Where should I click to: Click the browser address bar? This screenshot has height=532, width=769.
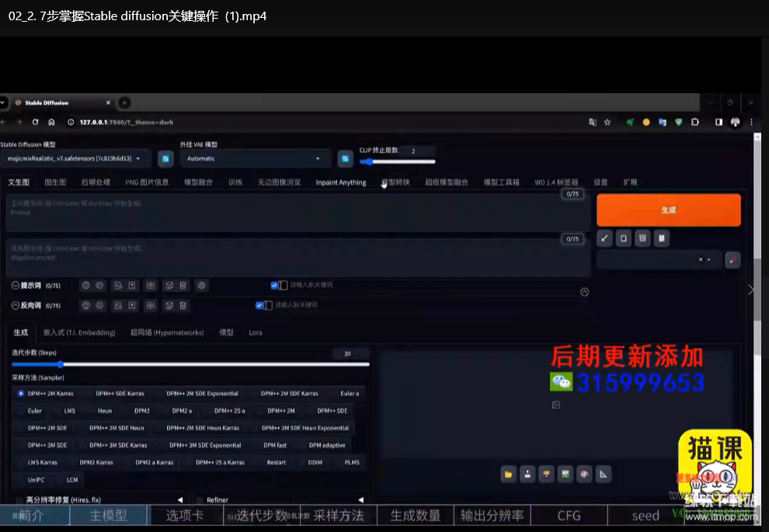324,122
